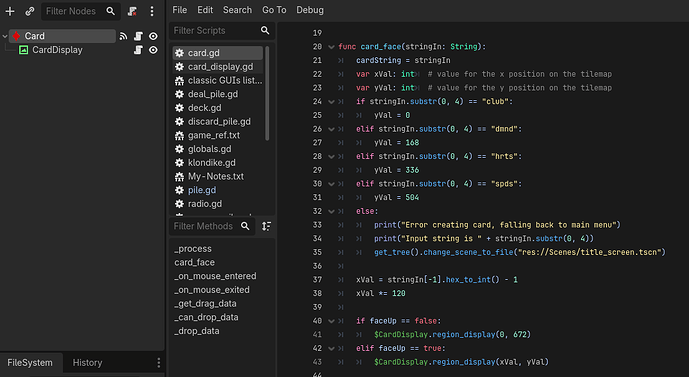
Task: Open klondike.gd script
Action: click(218, 163)
